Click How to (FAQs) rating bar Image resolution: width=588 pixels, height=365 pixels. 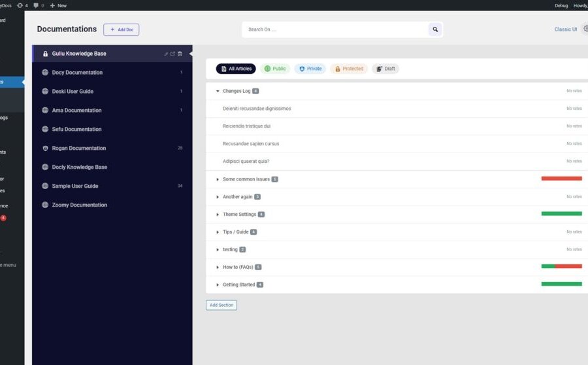pos(561,266)
